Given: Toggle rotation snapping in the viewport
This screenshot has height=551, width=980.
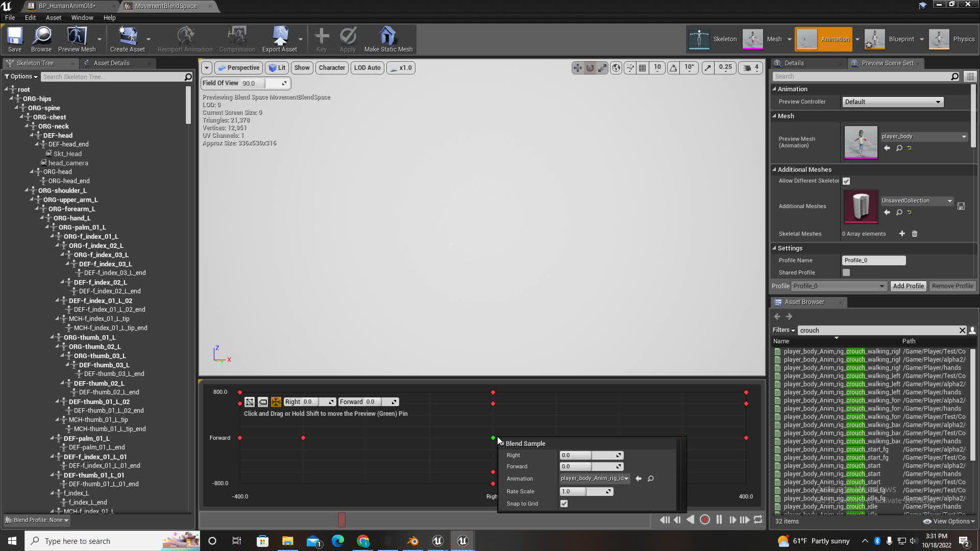Looking at the screenshot, I should (674, 68).
